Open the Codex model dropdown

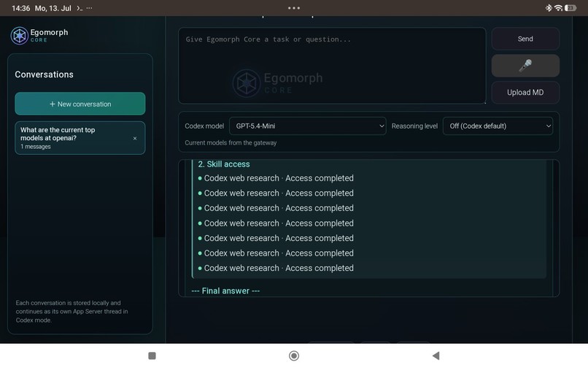(308, 126)
